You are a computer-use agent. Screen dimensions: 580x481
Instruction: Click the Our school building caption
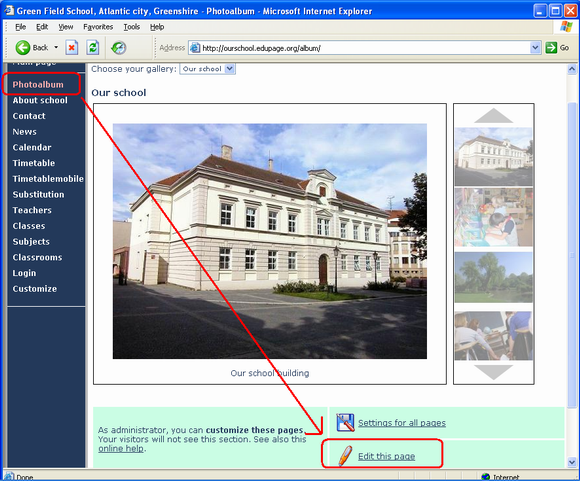click(x=270, y=373)
